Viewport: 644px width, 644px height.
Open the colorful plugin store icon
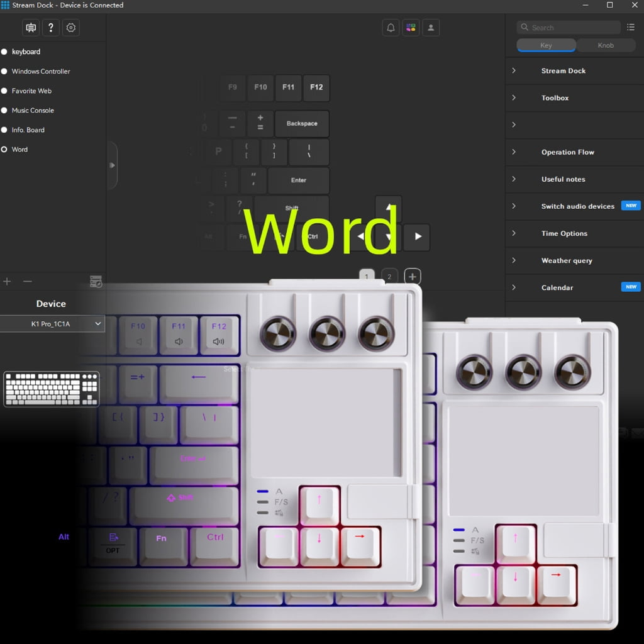(x=411, y=28)
